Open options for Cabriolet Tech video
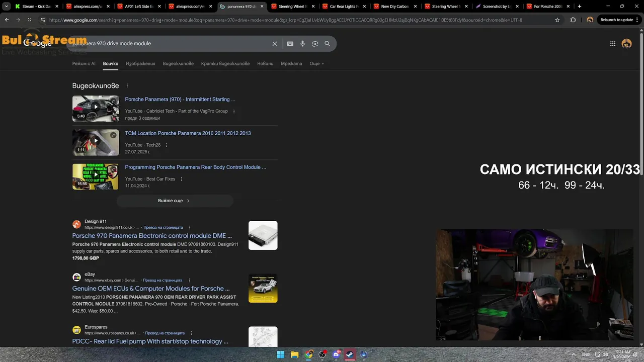This screenshot has width=644, height=362. click(234, 111)
